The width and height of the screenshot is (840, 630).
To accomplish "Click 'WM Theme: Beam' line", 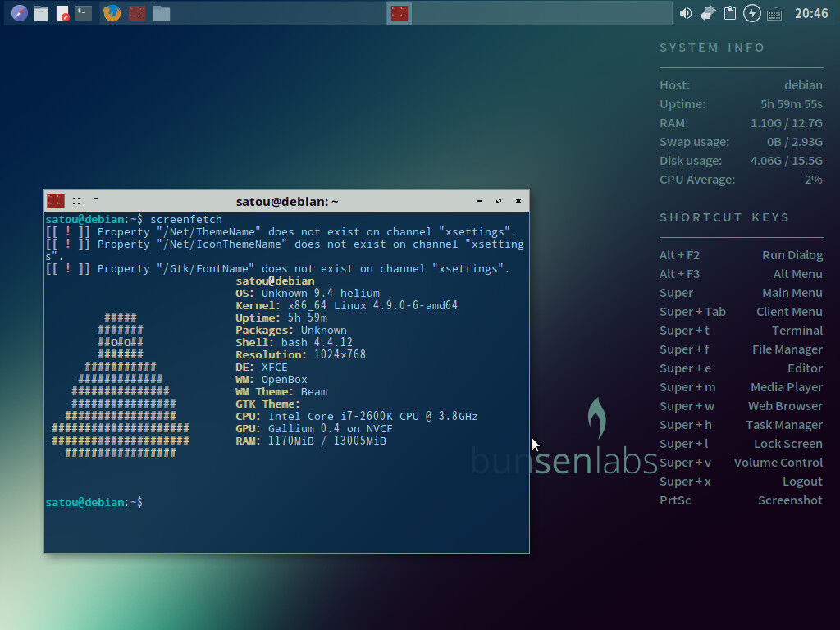I will click(281, 391).
